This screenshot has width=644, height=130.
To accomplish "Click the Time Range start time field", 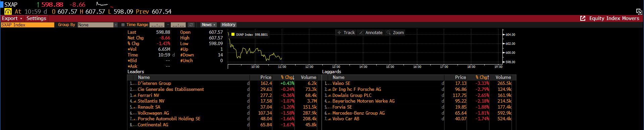I will 157,25.
